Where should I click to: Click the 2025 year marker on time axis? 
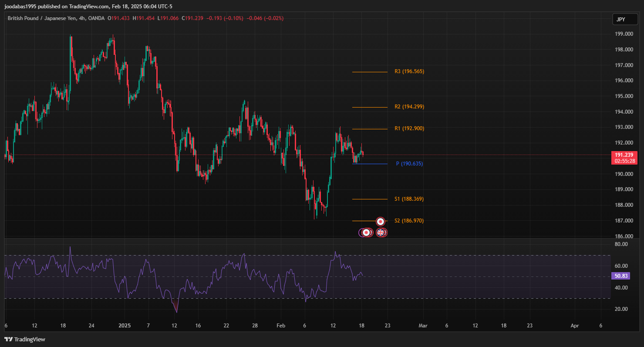click(125, 326)
